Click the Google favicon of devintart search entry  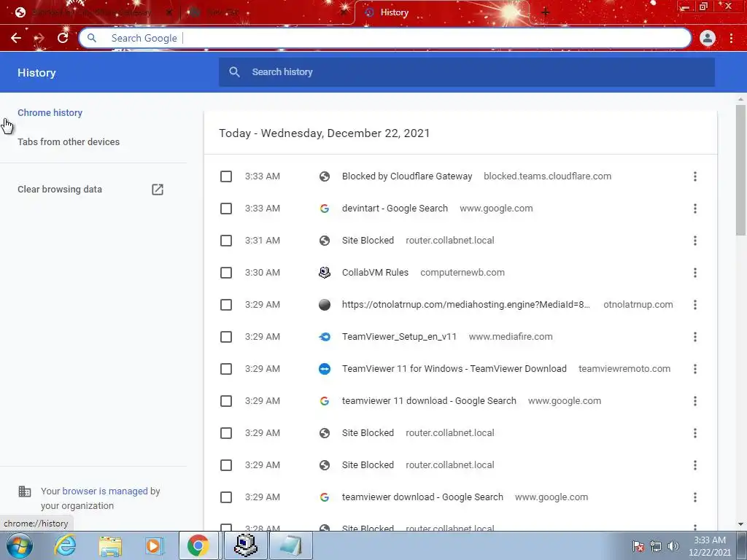point(325,209)
